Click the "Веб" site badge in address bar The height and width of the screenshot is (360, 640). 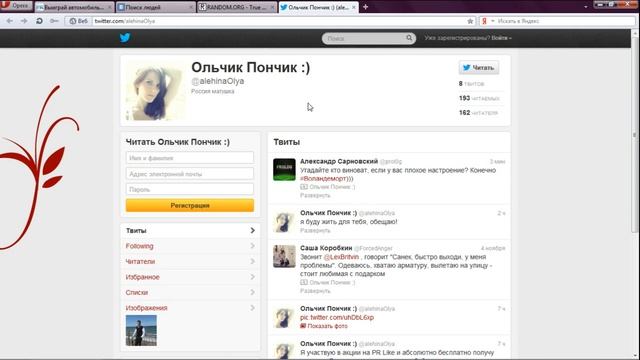pyautogui.click(x=78, y=21)
